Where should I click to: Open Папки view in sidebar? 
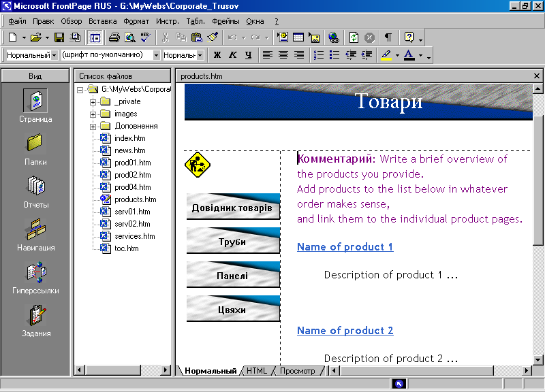(x=35, y=149)
